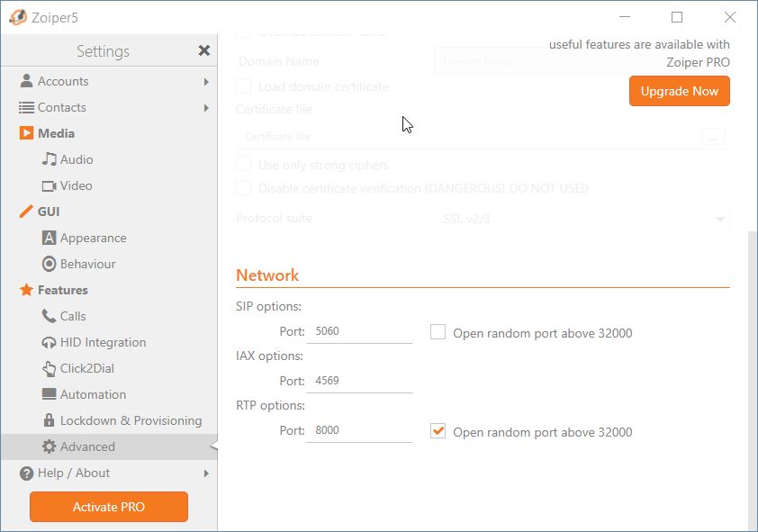The image size is (758, 532).
Task: Close the Settings panel with the X
Action: click(x=204, y=50)
